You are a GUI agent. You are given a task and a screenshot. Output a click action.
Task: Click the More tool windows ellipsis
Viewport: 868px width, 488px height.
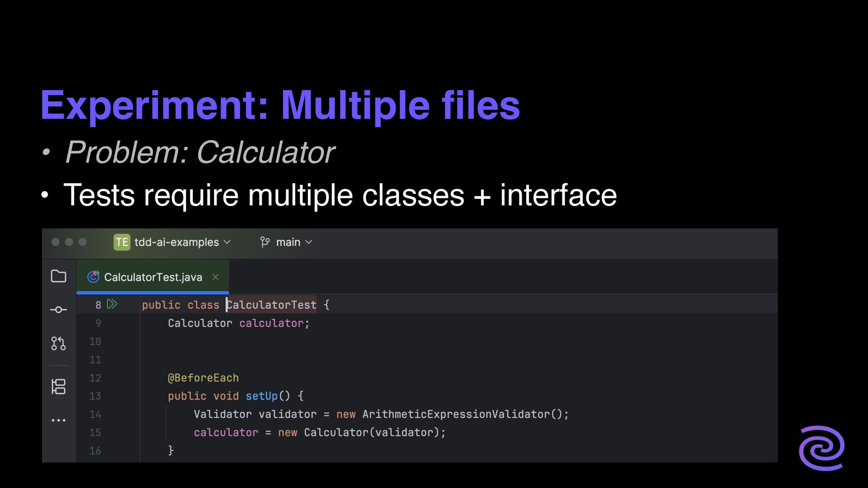click(x=58, y=420)
